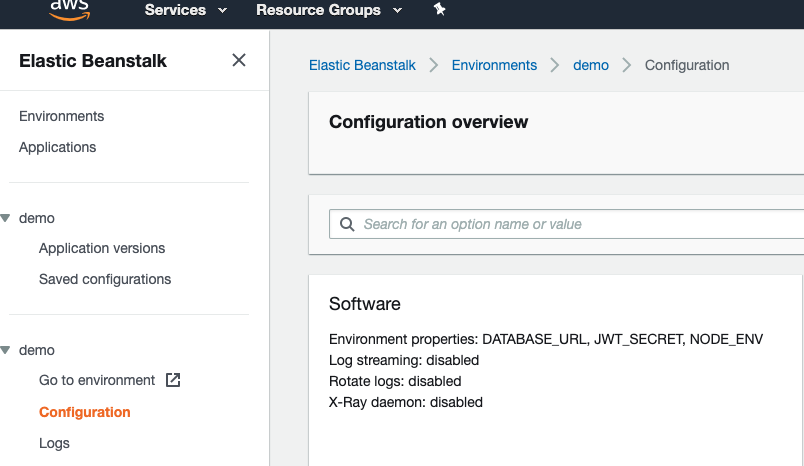The image size is (804, 466).
Task: Click the Rotate logs: disabled text
Action: click(x=395, y=381)
